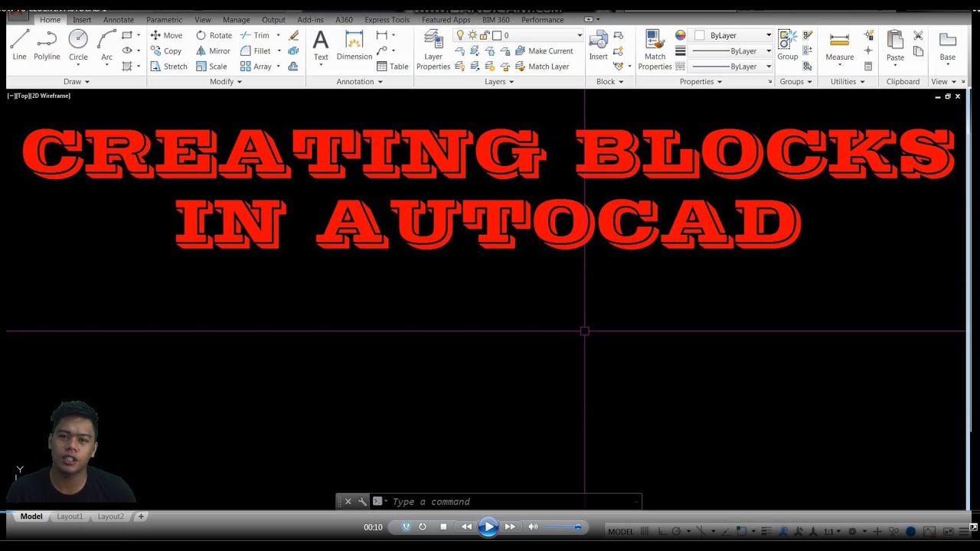This screenshot has height=551, width=980.
Task: Select the Circle tool
Action: point(78,44)
